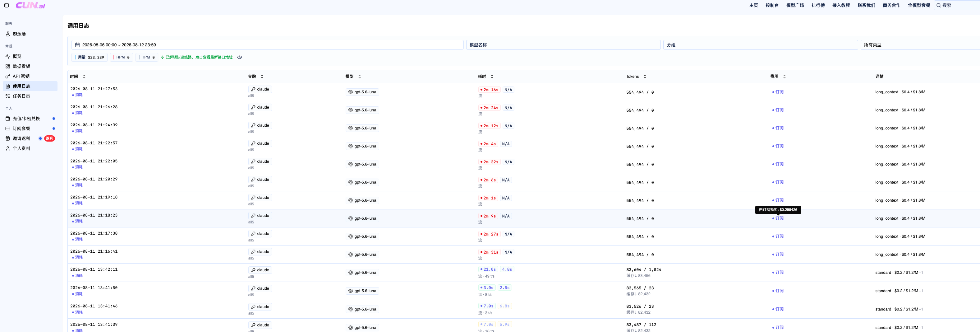980x332 pixels.
Task: Click the 21.0s duration tag in the 13:42:11 row
Action: [489, 269]
